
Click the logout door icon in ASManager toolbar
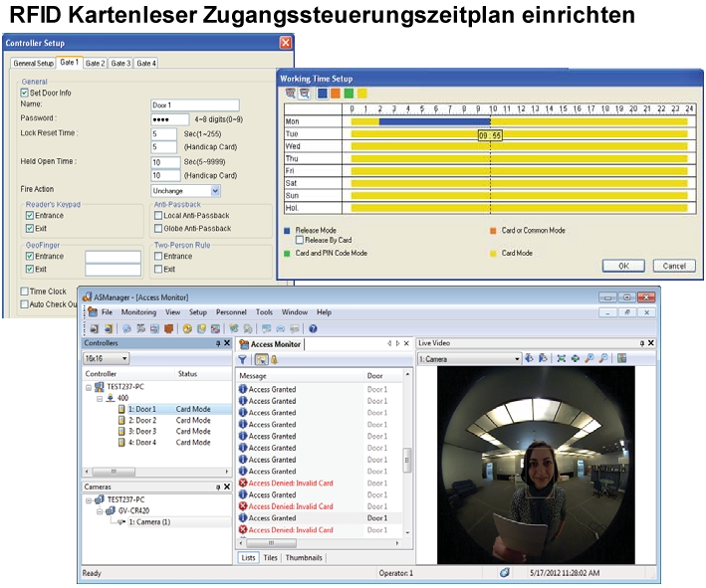click(109, 329)
